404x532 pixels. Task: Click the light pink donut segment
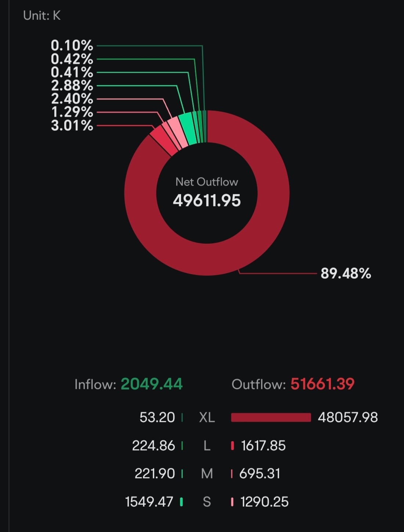[x=177, y=133]
